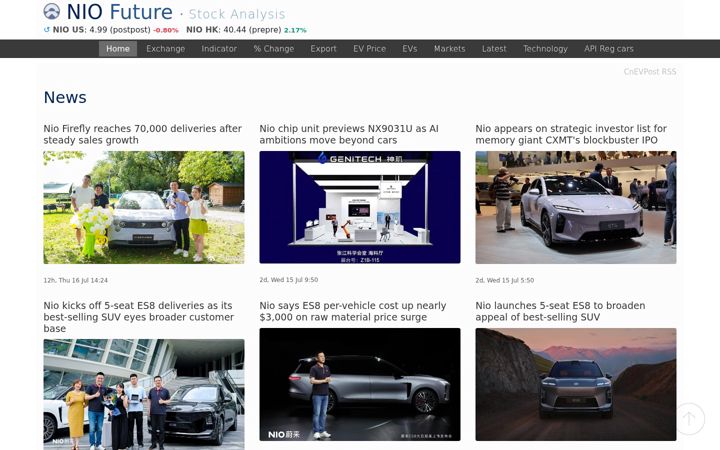Go to the % Change page

274,49
